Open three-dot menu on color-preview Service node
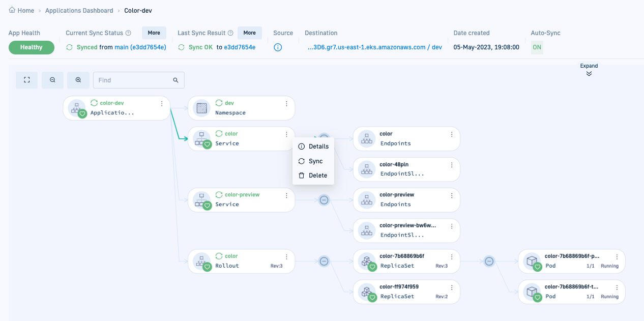Viewport: 644px width, 321px height. pyautogui.click(x=286, y=195)
